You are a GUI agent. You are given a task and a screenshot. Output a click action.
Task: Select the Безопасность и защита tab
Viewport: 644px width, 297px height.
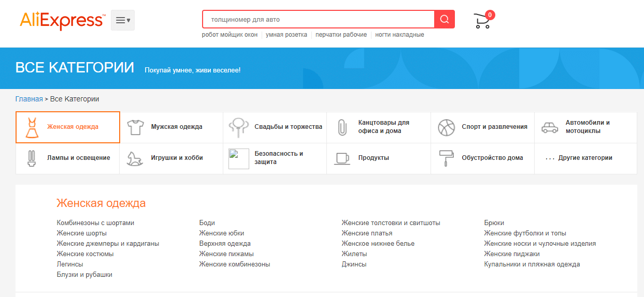coord(275,159)
